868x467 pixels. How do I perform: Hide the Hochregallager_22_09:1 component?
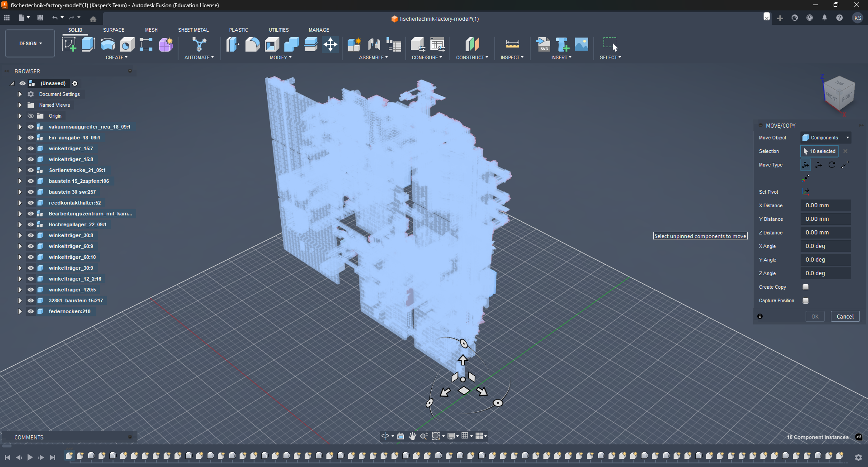[x=31, y=224]
